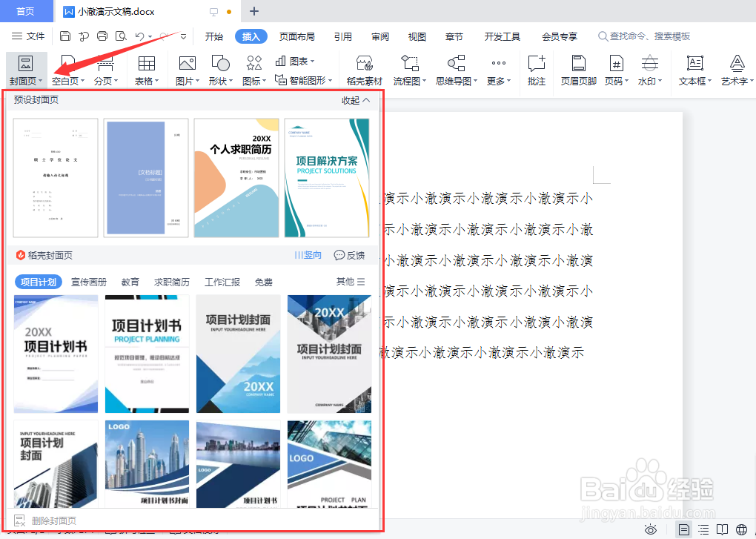The height and width of the screenshot is (539, 756).
Task: Expand the undo history dropdown arrow
Action: pyautogui.click(x=150, y=36)
